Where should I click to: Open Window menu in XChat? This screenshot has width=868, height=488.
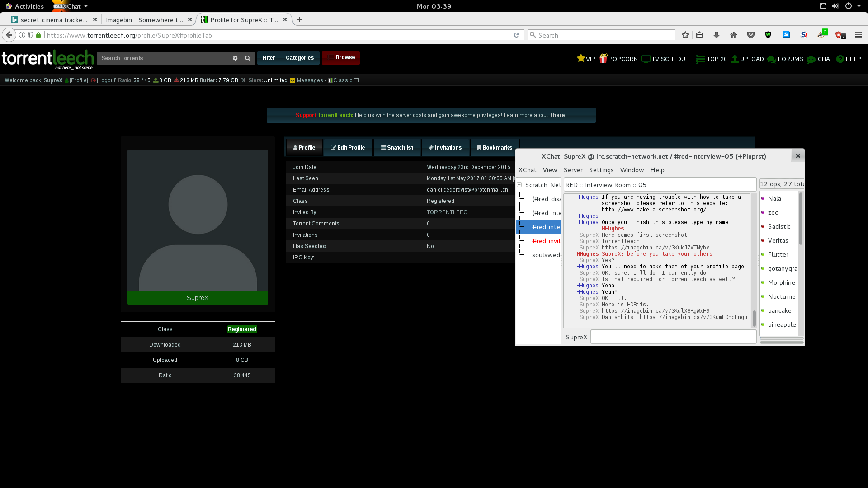pos(632,170)
